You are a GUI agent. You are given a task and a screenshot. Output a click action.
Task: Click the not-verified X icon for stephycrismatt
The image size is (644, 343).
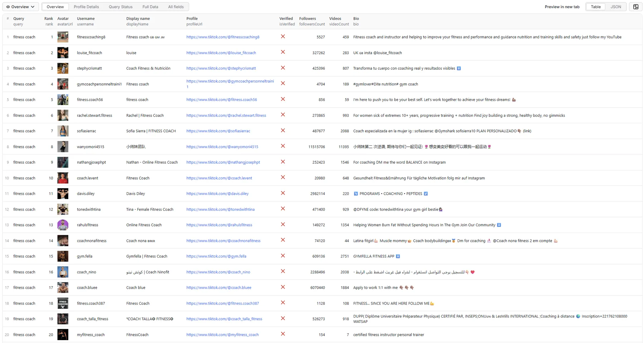tap(283, 68)
